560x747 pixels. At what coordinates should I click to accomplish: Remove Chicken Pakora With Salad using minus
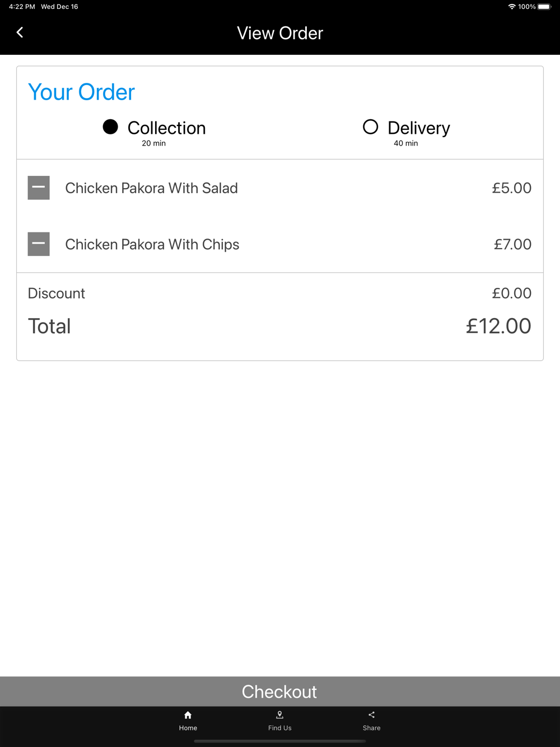(39, 188)
